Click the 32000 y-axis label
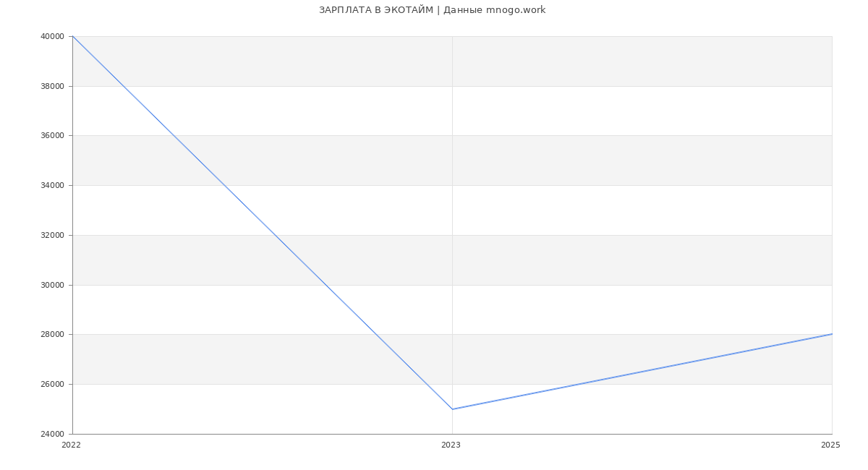Viewport: 868px width, 470px height. [x=53, y=235]
